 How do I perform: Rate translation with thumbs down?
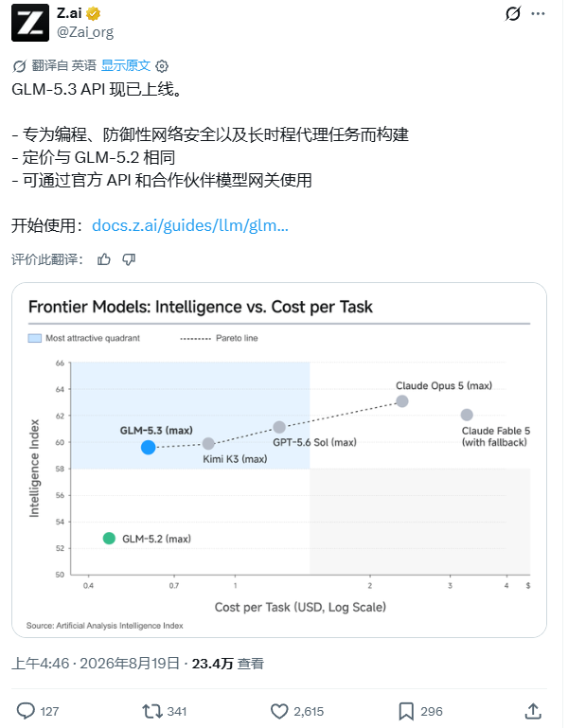pyautogui.click(x=129, y=259)
